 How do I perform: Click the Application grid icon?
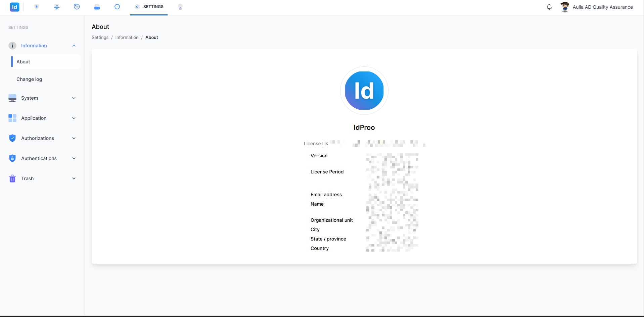pos(12,118)
